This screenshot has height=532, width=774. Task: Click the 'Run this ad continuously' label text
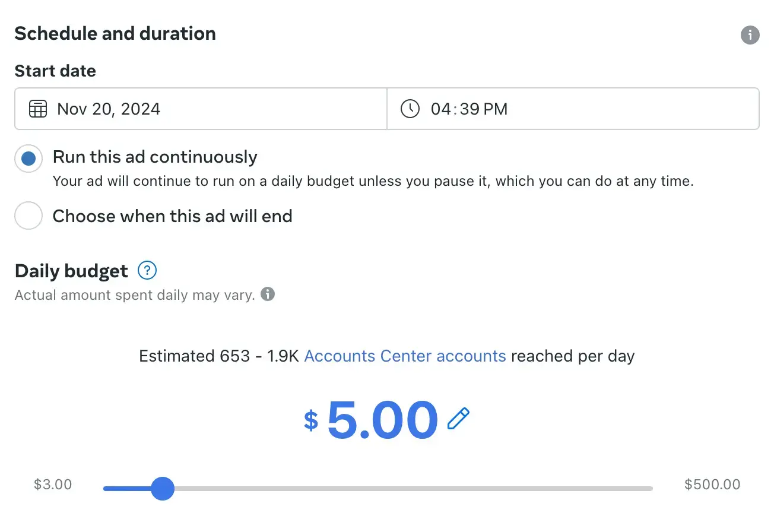coord(155,157)
